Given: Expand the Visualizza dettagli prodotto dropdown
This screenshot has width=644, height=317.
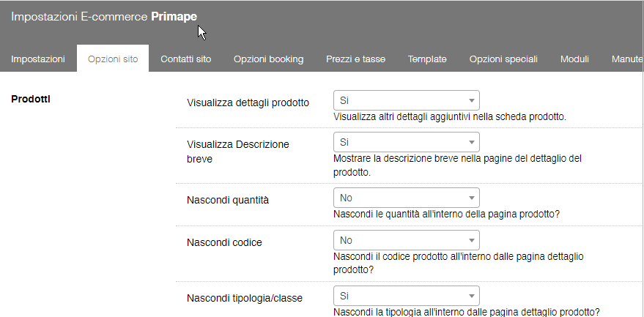Looking at the screenshot, I should [406, 100].
